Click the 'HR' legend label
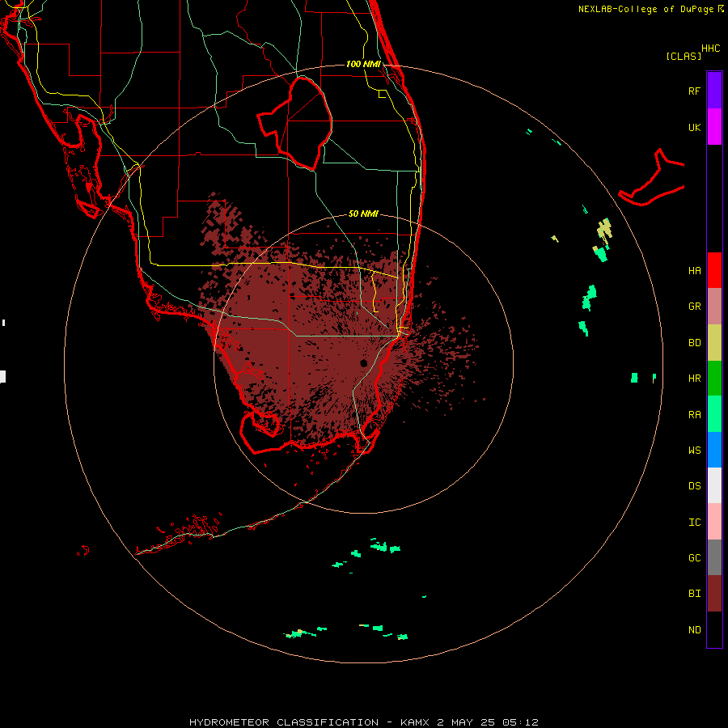The height and width of the screenshot is (728, 728). click(694, 379)
